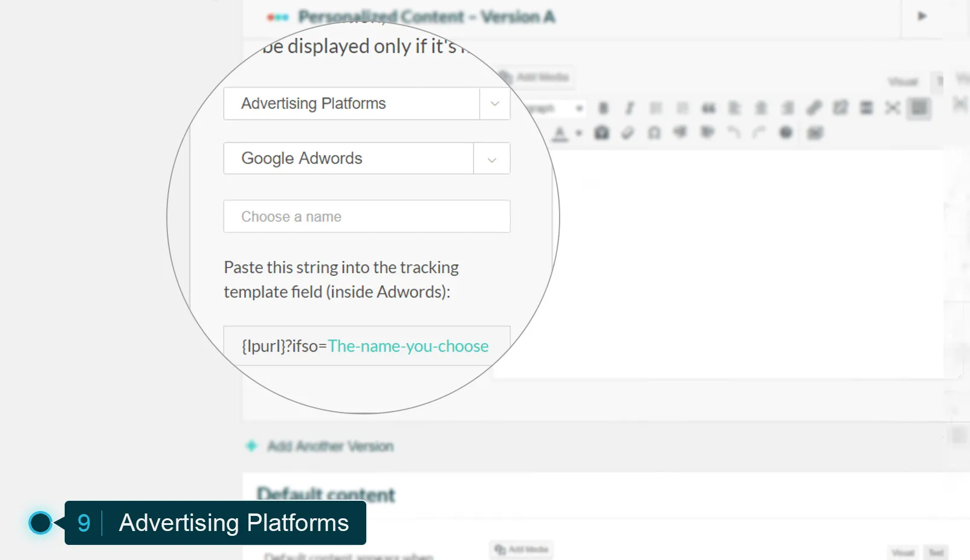The width and height of the screenshot is (970, 560).
Task: Click the Choose a name field
Action: 366,216
